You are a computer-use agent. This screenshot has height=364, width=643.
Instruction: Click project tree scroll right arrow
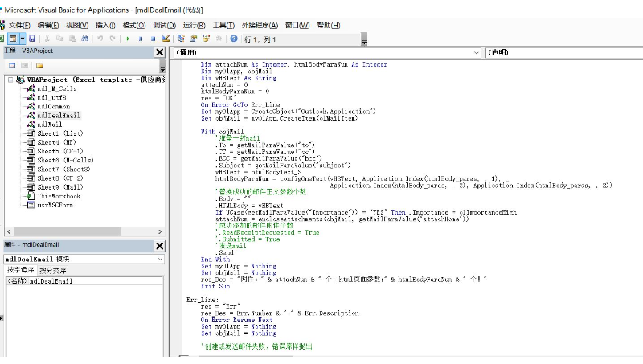pos(160,232)
